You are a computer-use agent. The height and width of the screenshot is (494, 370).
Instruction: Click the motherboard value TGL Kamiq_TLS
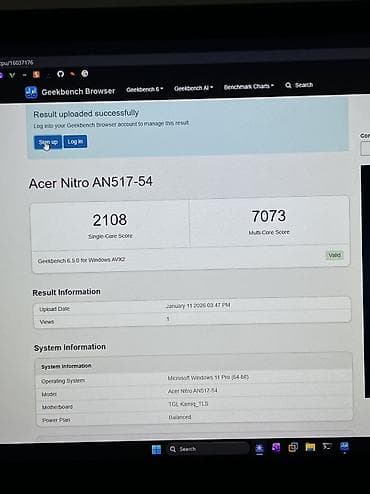pos(188,404)
